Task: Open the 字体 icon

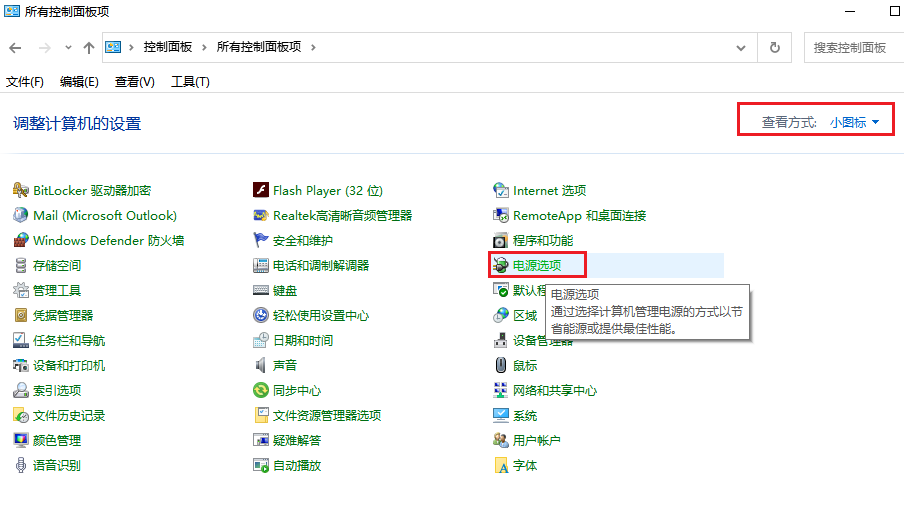Action: [x=500, y=465]
